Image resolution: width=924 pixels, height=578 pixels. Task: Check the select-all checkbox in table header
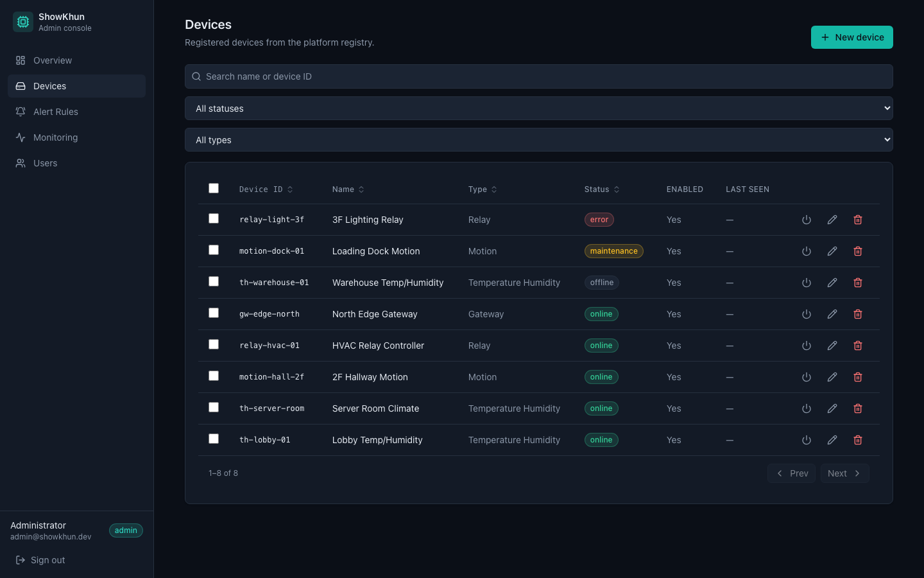[214, 188]
